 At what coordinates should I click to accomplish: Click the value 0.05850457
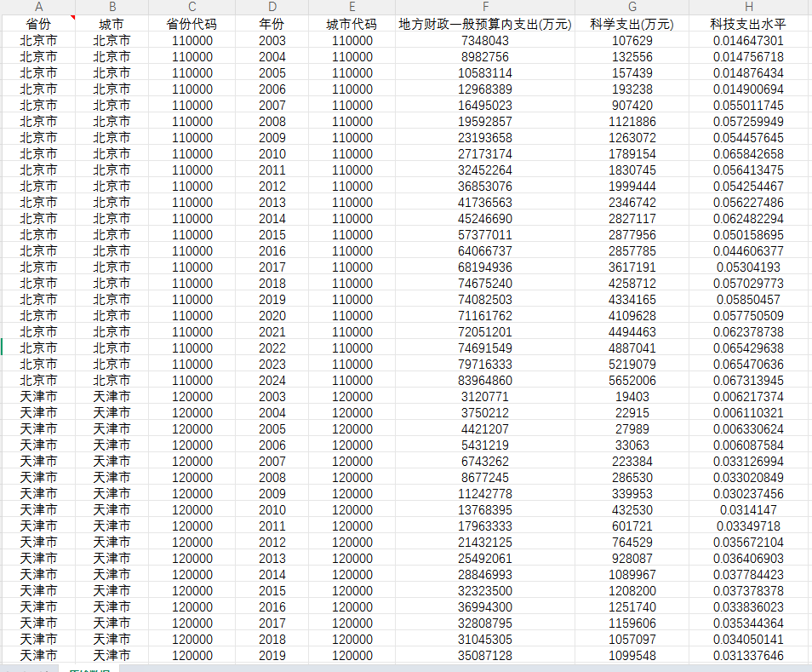(749, 300)
